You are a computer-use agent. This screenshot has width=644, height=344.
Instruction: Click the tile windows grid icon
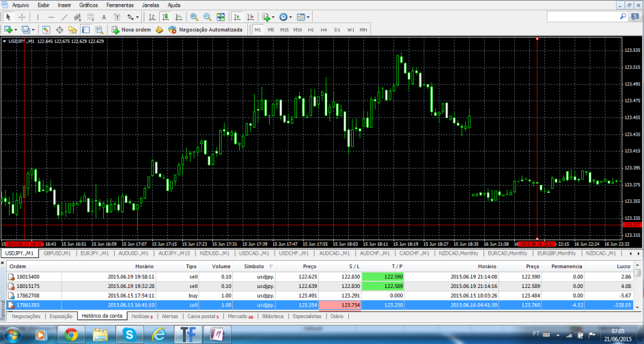220,16
